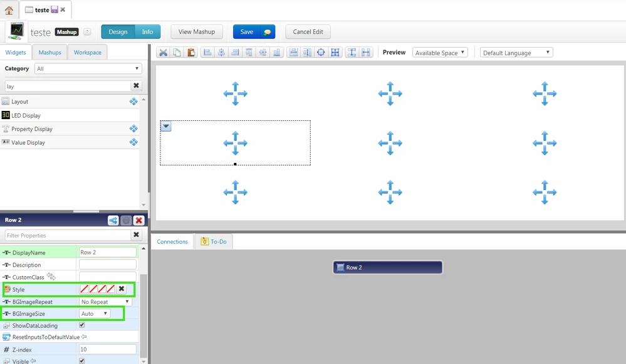The height and width of the screenshot is (364, 626).
Task: Click the Description value field
Action: pos(108,264)
